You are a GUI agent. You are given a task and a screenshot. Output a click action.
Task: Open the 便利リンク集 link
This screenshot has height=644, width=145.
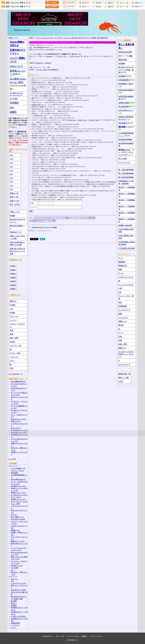coord(123,378)
